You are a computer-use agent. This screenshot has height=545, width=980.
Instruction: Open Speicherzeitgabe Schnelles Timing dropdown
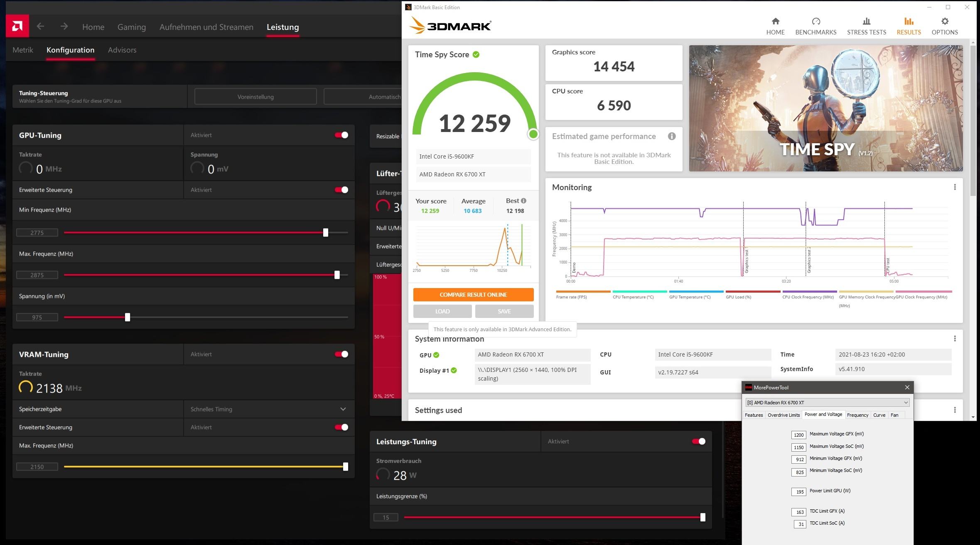click(269, 409)
